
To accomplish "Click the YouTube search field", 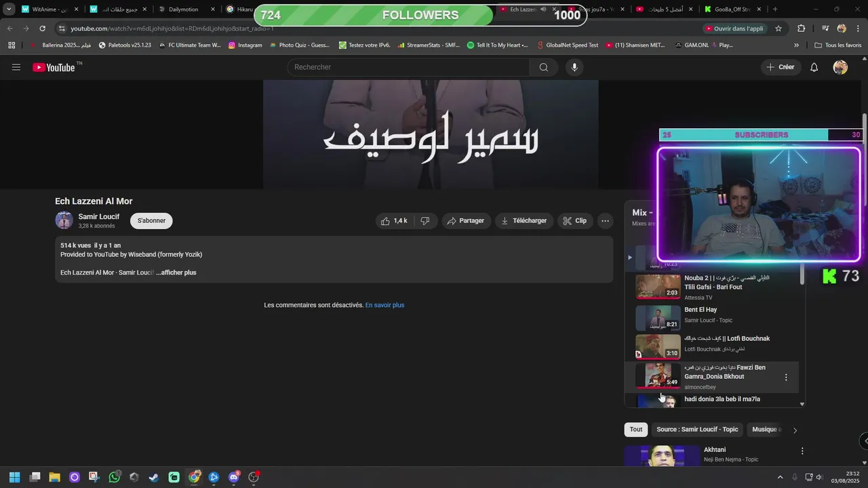I will click(408, 67).
